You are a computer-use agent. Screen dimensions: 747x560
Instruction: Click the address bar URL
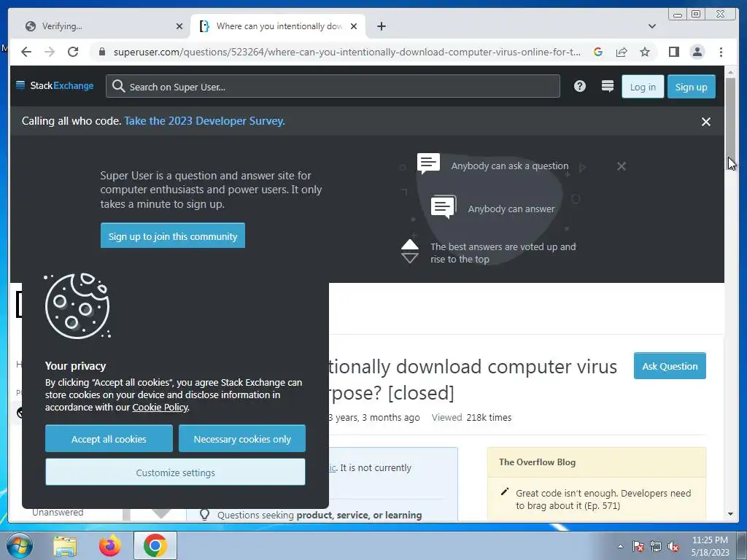click(x=347, y=52)
